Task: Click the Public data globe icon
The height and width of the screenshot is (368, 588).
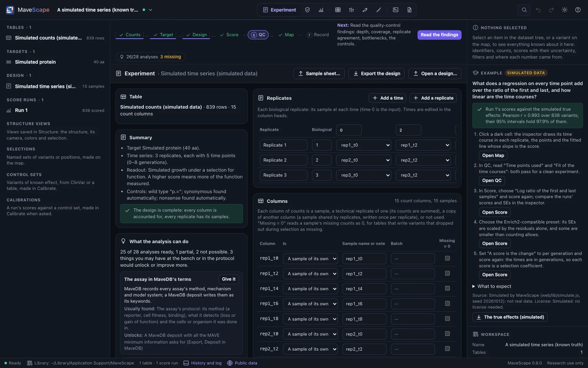Action: coord(230,363)
